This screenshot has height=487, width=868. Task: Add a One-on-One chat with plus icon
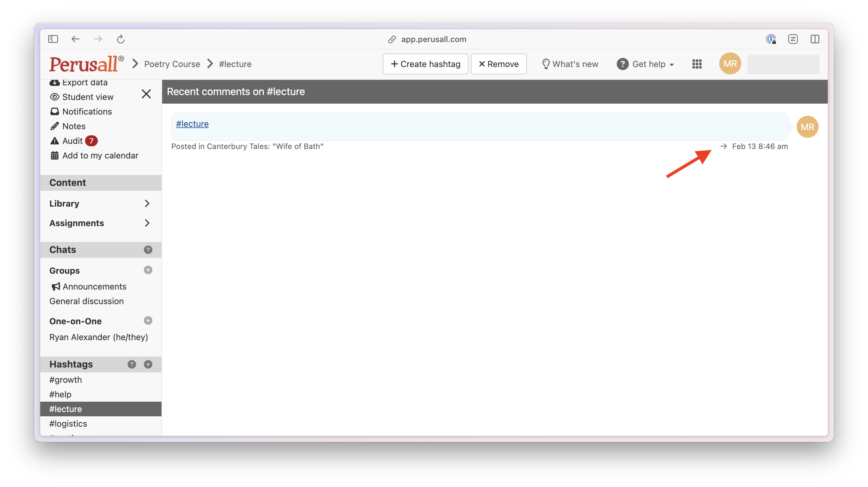point(148,321)
